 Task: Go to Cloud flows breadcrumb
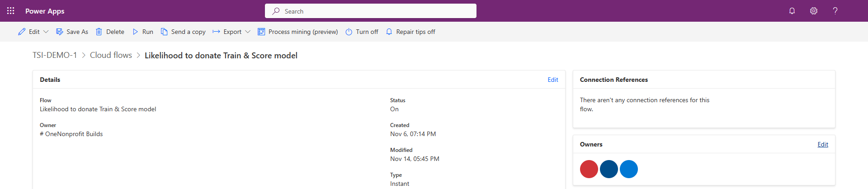click(111, 55)
